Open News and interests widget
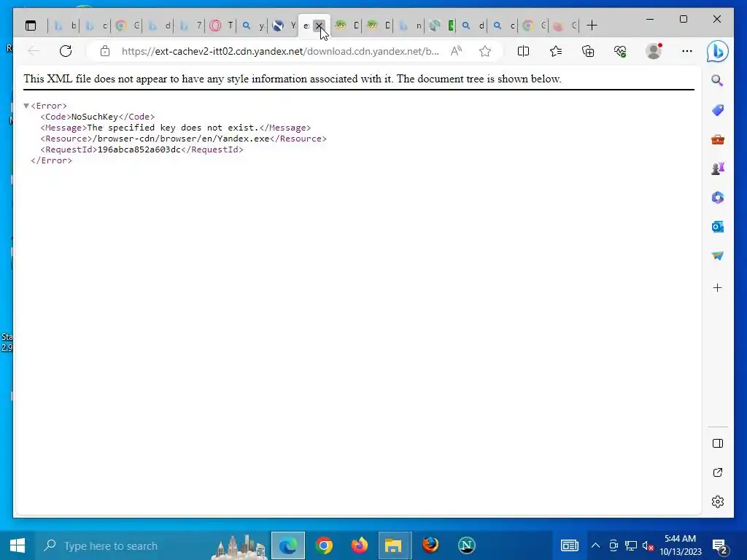This screenshot has width=747, height=560. pos(569,545)
